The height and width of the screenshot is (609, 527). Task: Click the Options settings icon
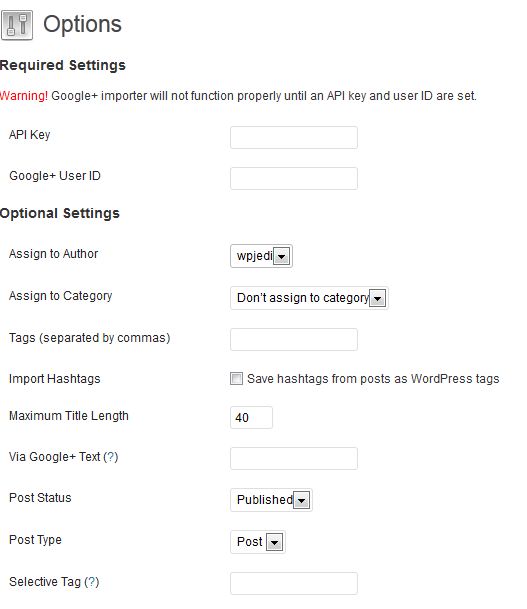pyautogui.click(x=17, y=25)
